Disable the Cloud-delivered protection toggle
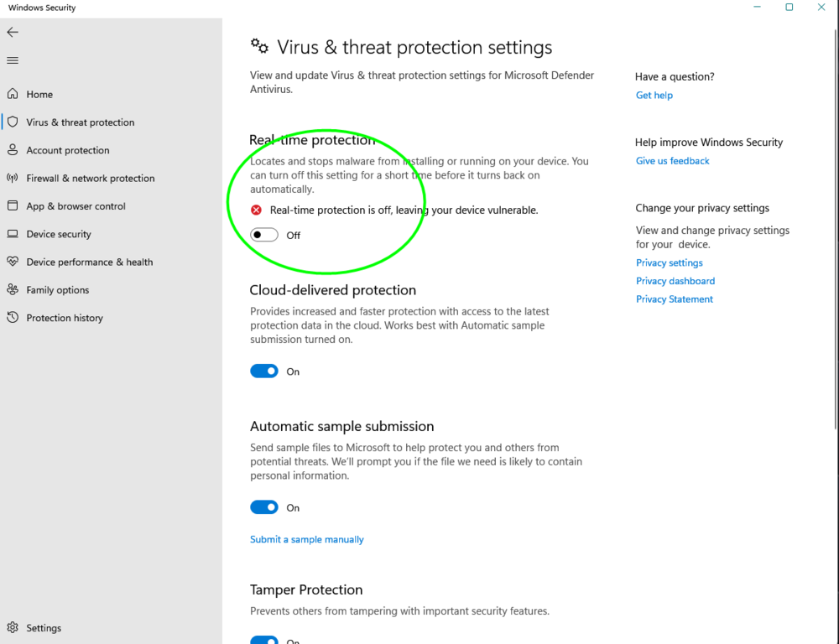 [264, 371]
